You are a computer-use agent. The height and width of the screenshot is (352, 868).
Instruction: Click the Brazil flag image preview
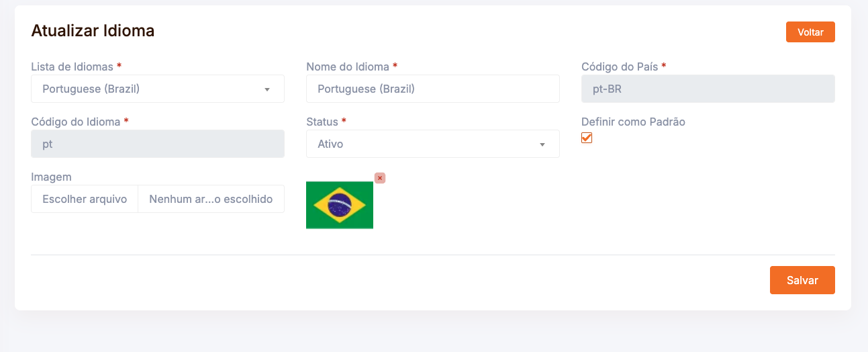(x=340, y=205)
